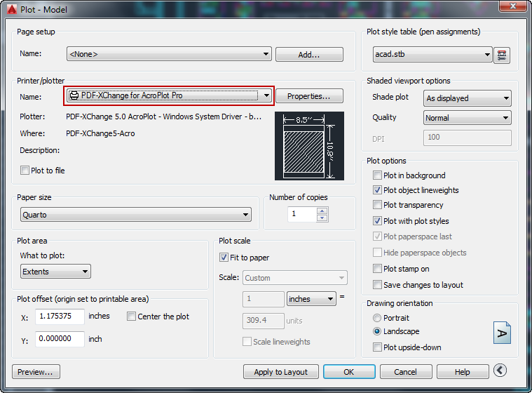Click the 309.4 units field
532x393 pixels.
tap(264, 320)
